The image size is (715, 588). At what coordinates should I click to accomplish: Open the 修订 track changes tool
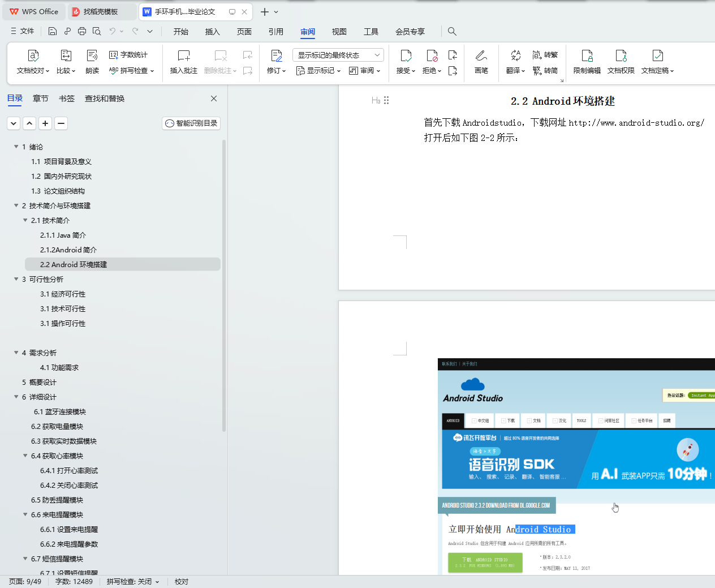pyautogui.click(x=276, y=62)
